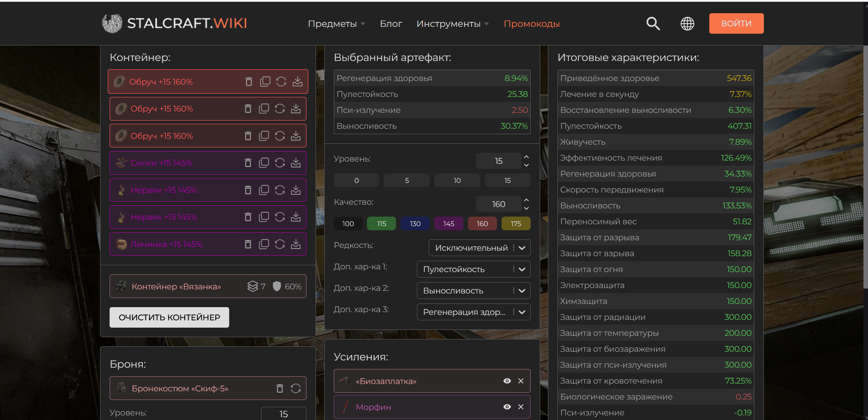Open the site search magnifier icon

pyautogui.click(x=653, y=24)
